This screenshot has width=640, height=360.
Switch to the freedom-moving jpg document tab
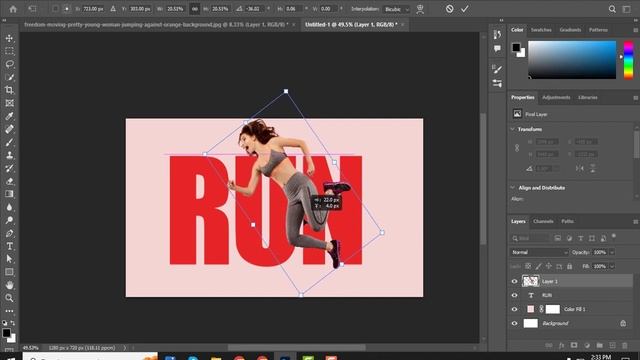coord(157,24)
